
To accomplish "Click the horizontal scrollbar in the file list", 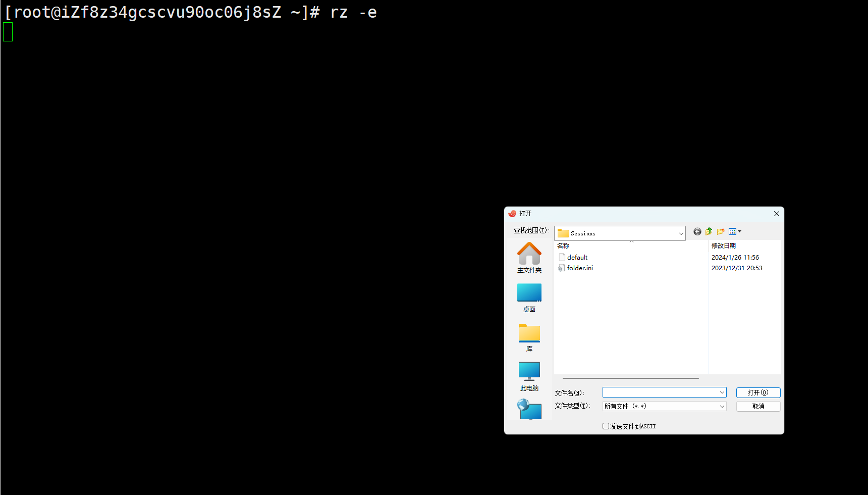I will click(631, 378).
